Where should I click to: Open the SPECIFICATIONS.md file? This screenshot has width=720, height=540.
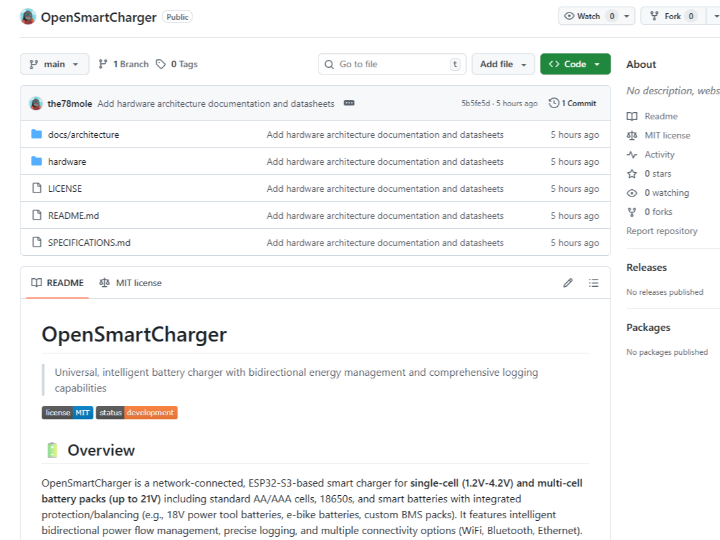coord(89,243)
